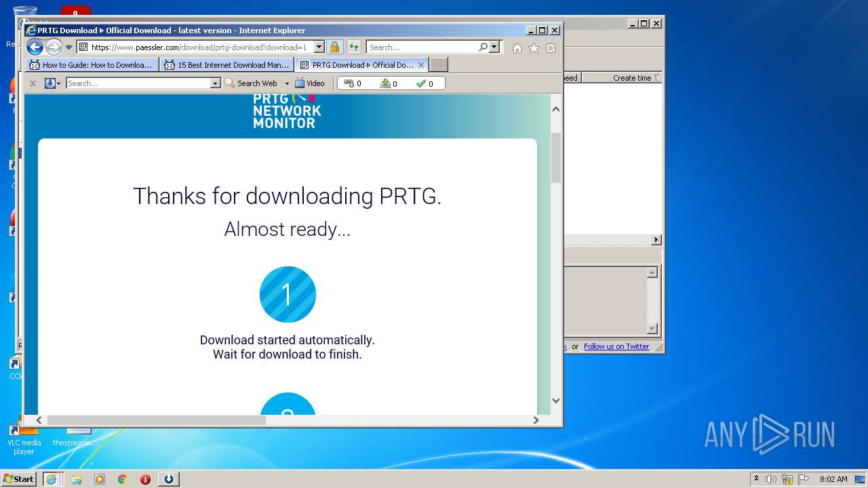Switch to '15 Best Internet Download Man...' tab
Screen dimensions: 868x488
[227, 65]
